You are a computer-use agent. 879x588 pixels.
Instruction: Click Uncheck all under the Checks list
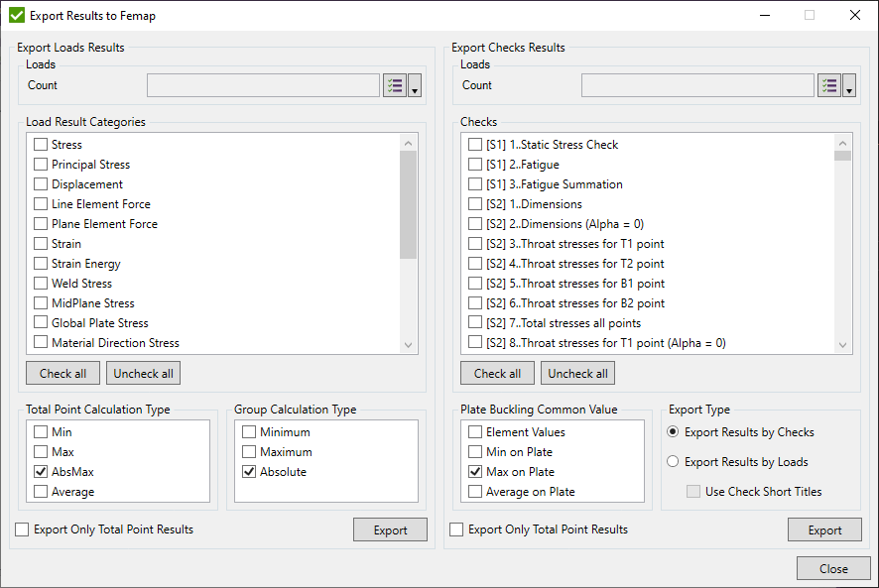577,374
